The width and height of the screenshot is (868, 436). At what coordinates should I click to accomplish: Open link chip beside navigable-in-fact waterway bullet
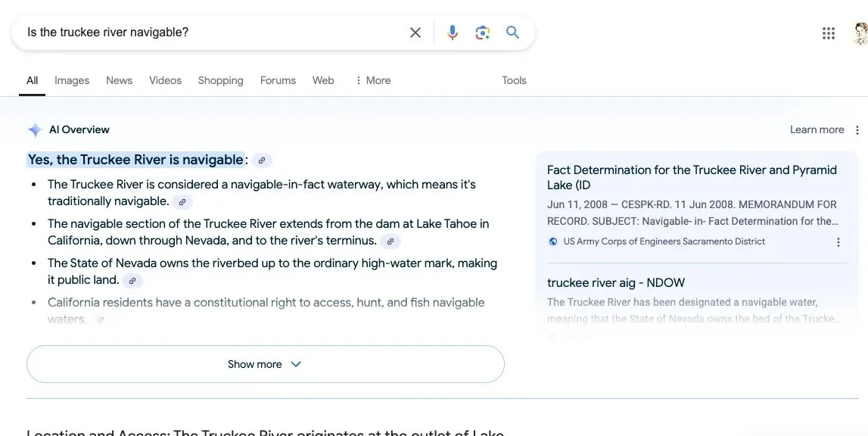tap(182, 202)
